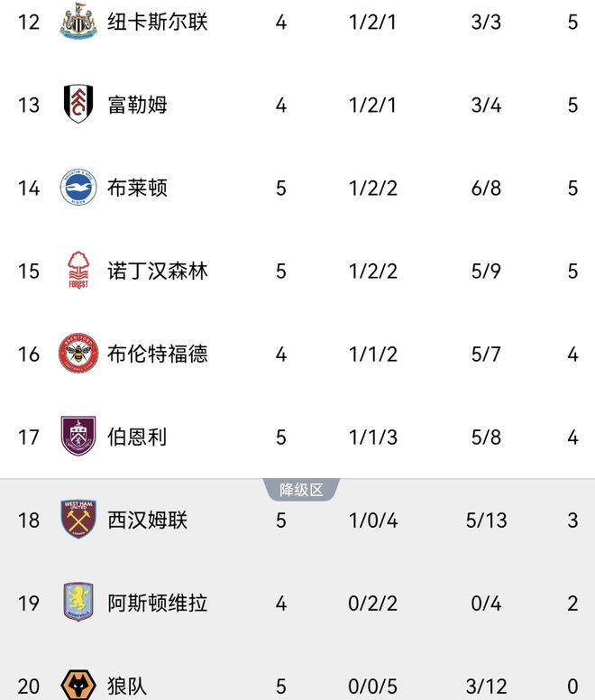Open team name 诺丁汉森林
Screen dimensions: 595x700
pos(158,271)
